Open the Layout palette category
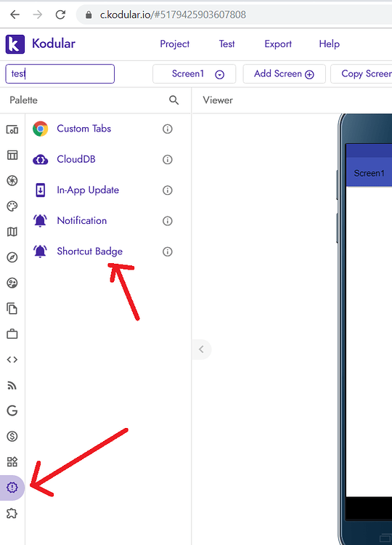 12,155
